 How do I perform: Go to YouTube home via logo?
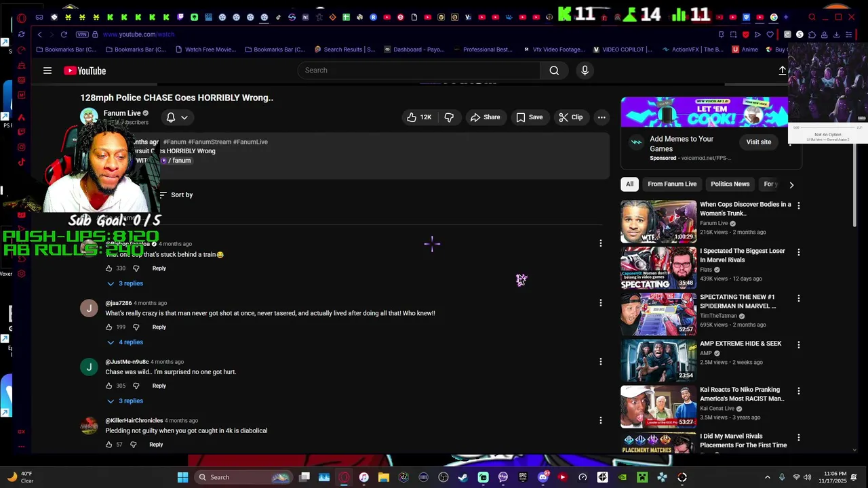[85, 70]
